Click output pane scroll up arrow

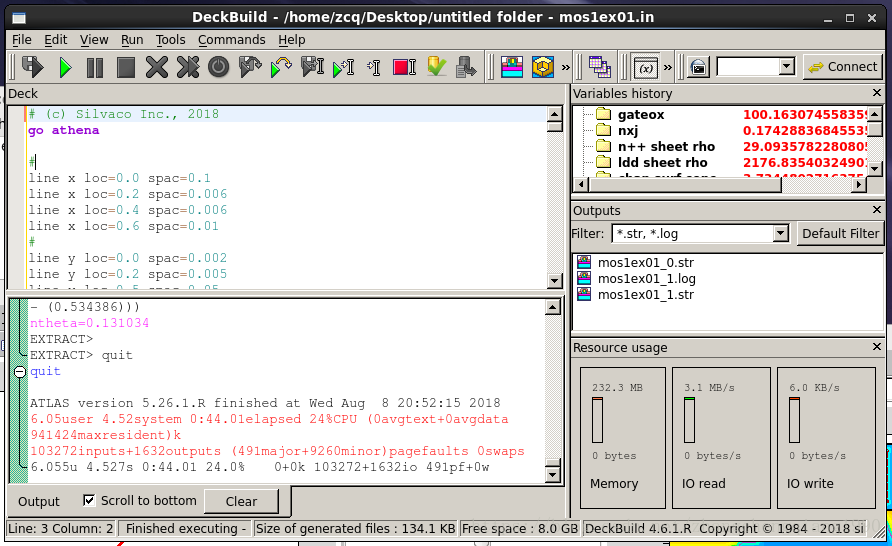coord(552,308)
